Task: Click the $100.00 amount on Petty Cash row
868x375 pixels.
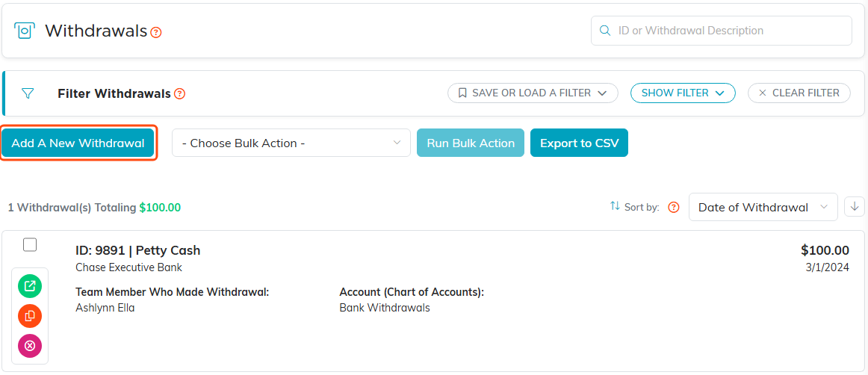Action: click(x=825, y=250)
